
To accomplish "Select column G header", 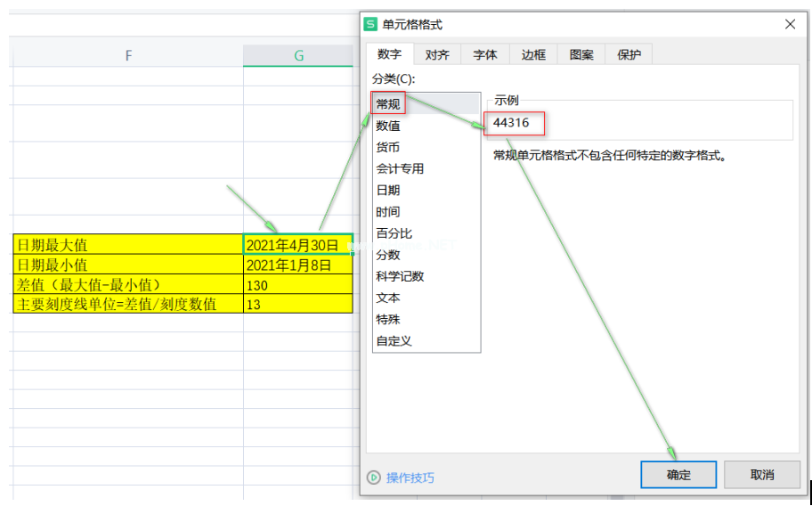I will [x=298, y=55].
